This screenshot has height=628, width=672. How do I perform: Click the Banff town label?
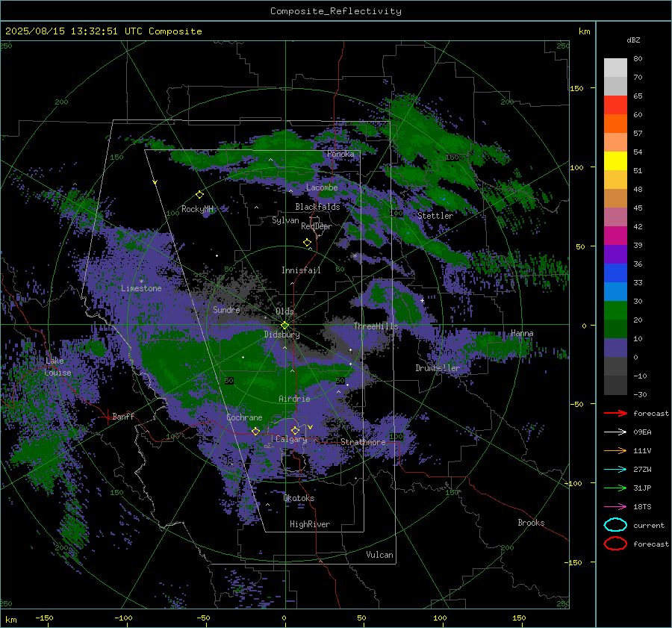123,416
